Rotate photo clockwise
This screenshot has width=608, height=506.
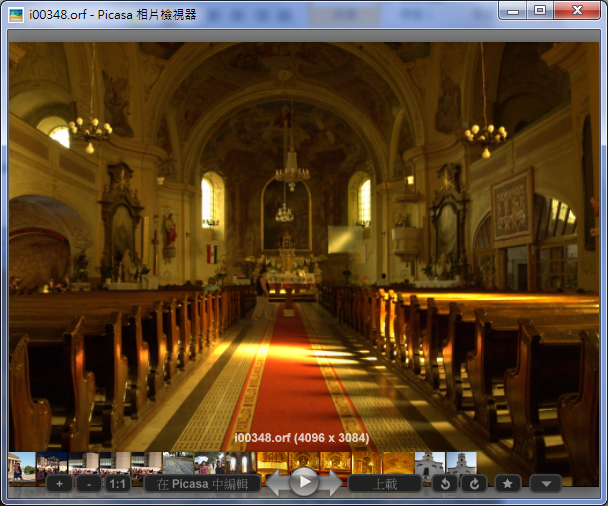point(474,484)
